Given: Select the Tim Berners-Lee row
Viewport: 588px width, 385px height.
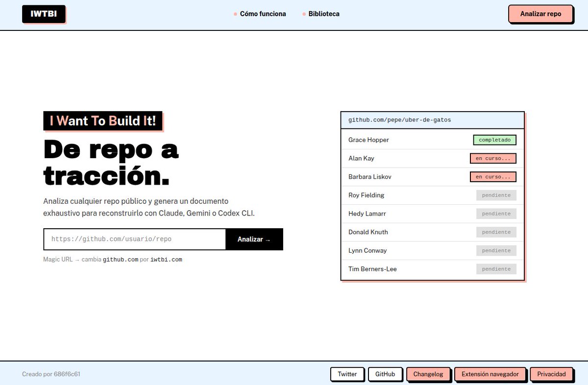Looking at the screenshot, I should pos(433,269).
